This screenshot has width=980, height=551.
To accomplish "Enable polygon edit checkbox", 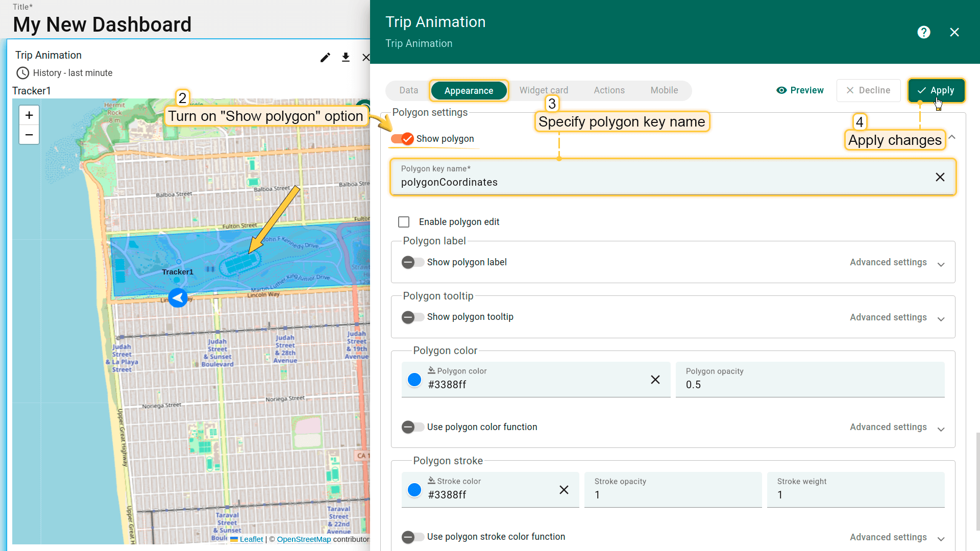I will click(x=404, y=222).
